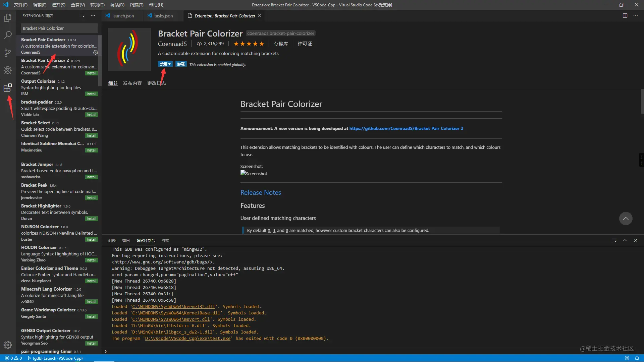Image resolution: width=644 pixels, height=362 pixels.
Task: Open the disable (禁用) dropdown
Action: pyautogui.click(x=165, y=64)
